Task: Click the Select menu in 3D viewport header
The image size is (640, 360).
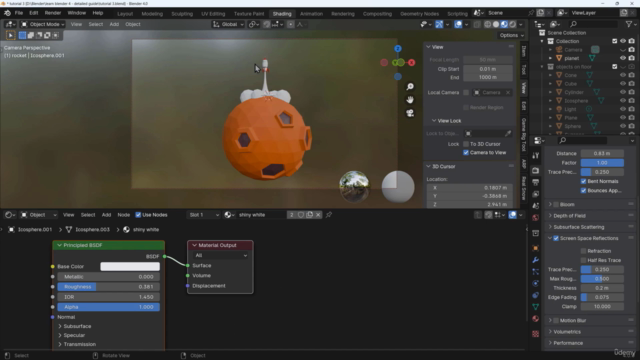Action: click(x=96, y=24)
